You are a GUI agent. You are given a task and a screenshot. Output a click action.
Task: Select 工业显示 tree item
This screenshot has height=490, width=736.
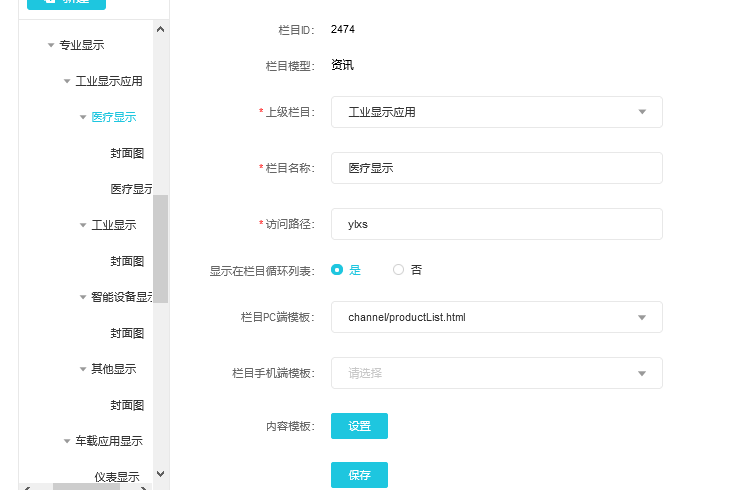coord(114,225)
